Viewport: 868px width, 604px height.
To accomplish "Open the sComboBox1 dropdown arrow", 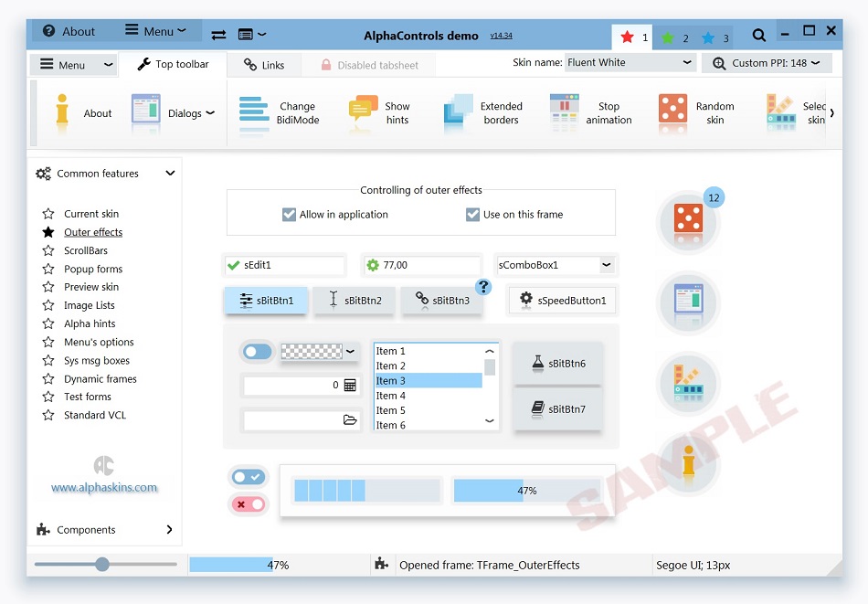I will click(607, 265).
